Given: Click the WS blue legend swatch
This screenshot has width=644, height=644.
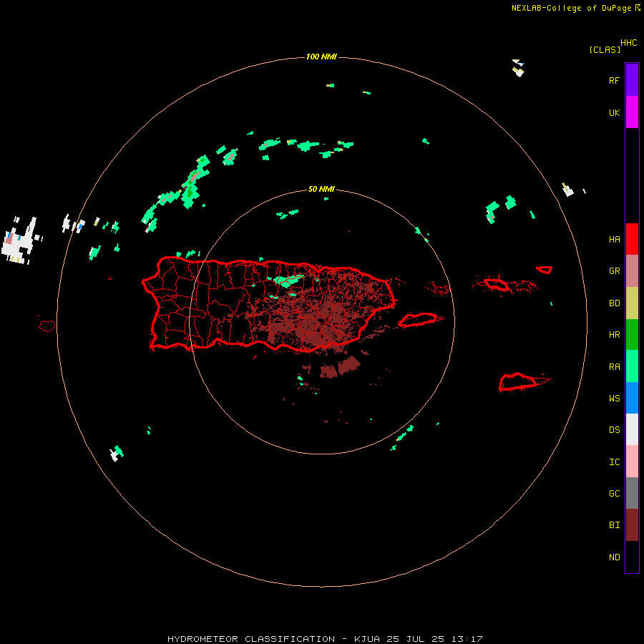Looking at the screenshot, I should coord(632,398).
